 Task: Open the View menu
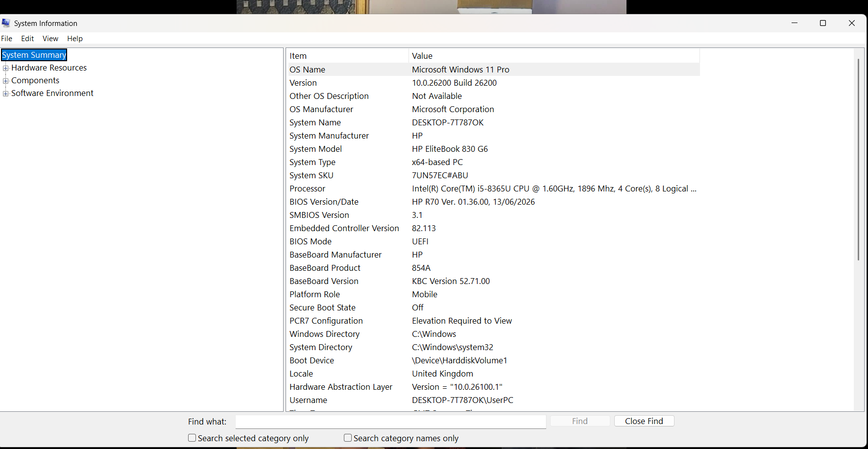coord(50,39)
